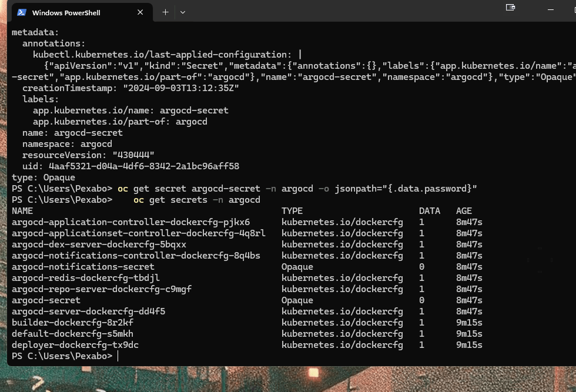576x392 pixels.
Task: Click 'app.kubernetes.io/part-of: argocd' line
Action: click(x=120, y=122)
